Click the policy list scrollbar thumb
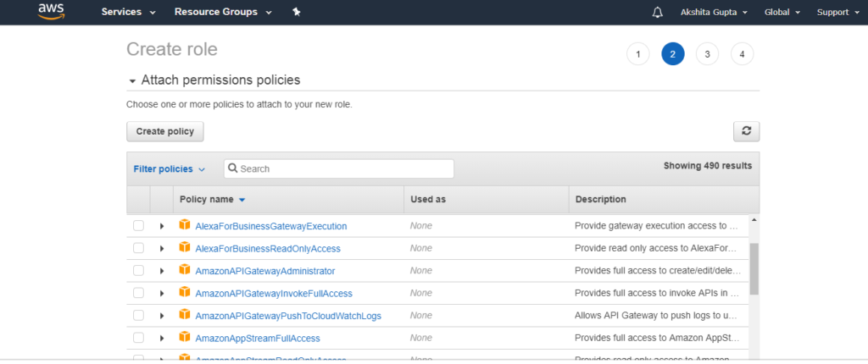Image resolution: width=868 pixels, height=364 pixels. (x=754, y=268)
